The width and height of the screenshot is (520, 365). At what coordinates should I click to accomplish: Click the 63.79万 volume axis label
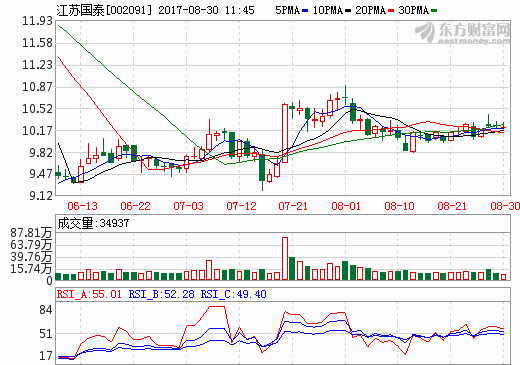click(x=31, y=245)
